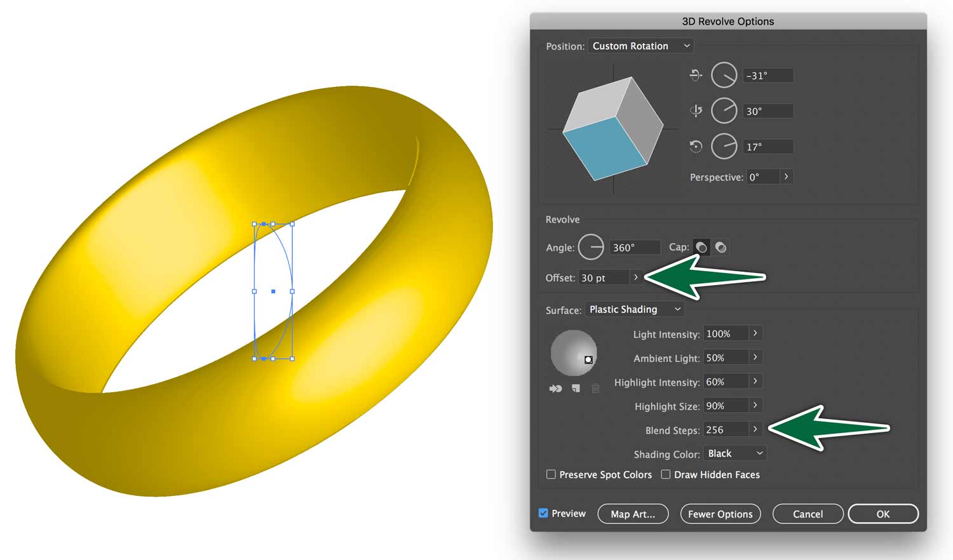Add a new light icon
This screenshot has width=953, height=560.
coord(576,389)
